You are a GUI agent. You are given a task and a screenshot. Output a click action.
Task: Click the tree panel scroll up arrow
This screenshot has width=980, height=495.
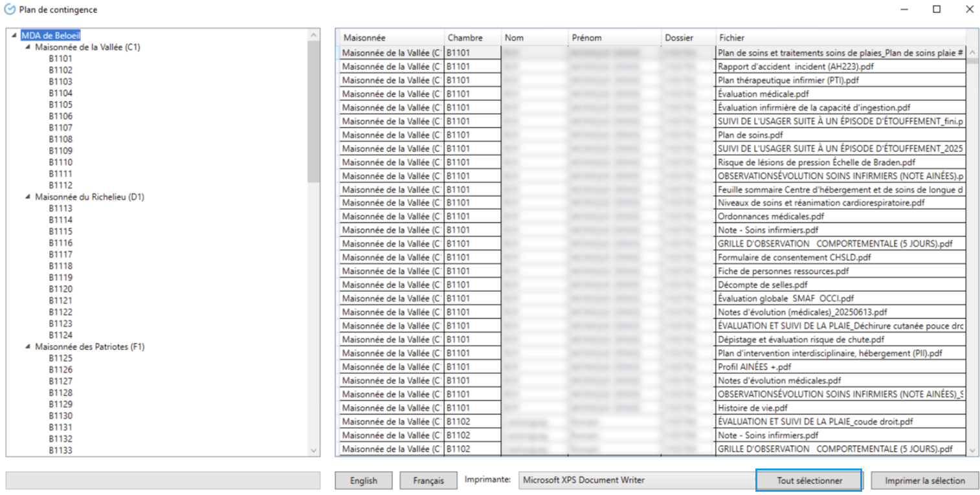(314, 36)
